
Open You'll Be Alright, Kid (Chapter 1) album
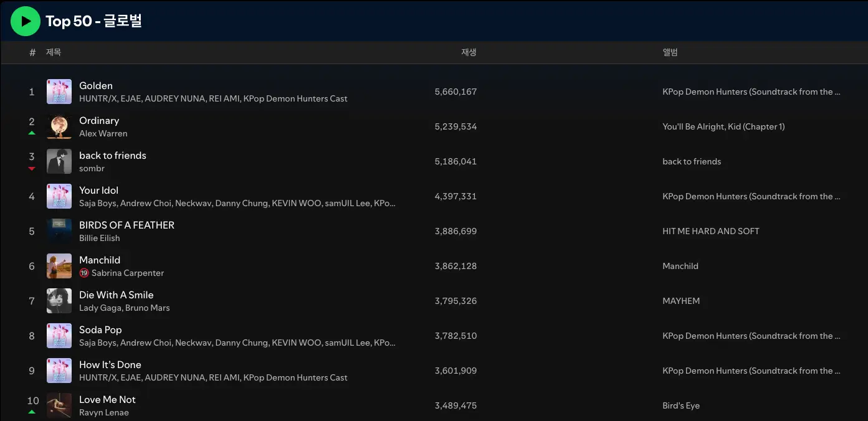click(723, 126)
